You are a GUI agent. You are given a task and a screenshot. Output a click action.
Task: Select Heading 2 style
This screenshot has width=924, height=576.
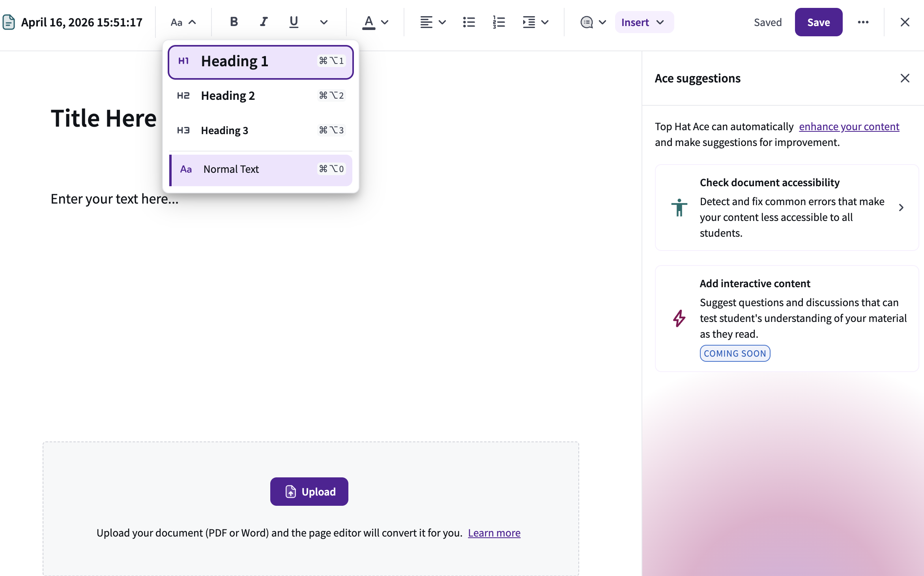pyautogui.click(x=261, y=95)
